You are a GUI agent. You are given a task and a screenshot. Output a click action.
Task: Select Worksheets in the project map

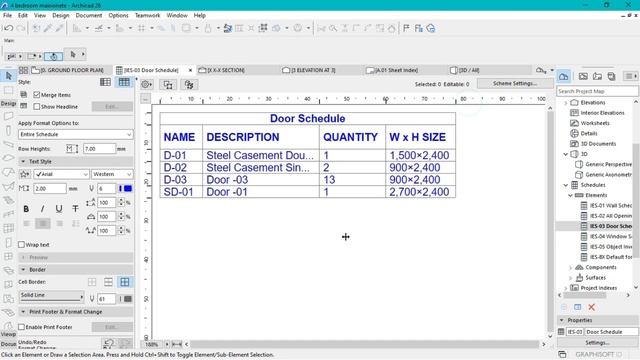point(595,123)
